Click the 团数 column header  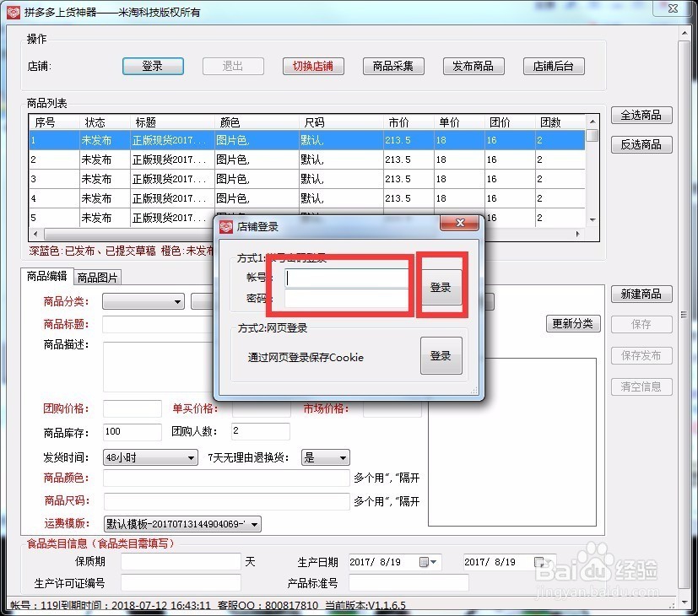coord(560,122)
